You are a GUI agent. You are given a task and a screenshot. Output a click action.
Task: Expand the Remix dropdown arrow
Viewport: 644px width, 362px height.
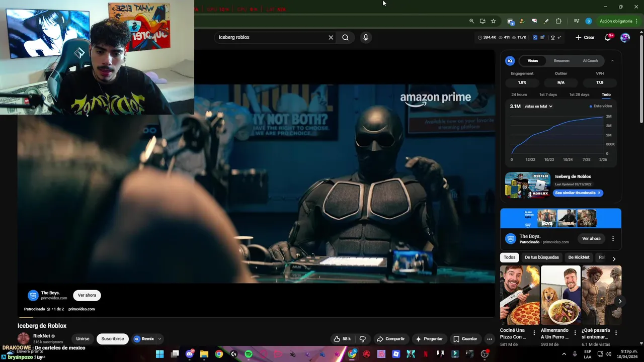coord(159,339)
